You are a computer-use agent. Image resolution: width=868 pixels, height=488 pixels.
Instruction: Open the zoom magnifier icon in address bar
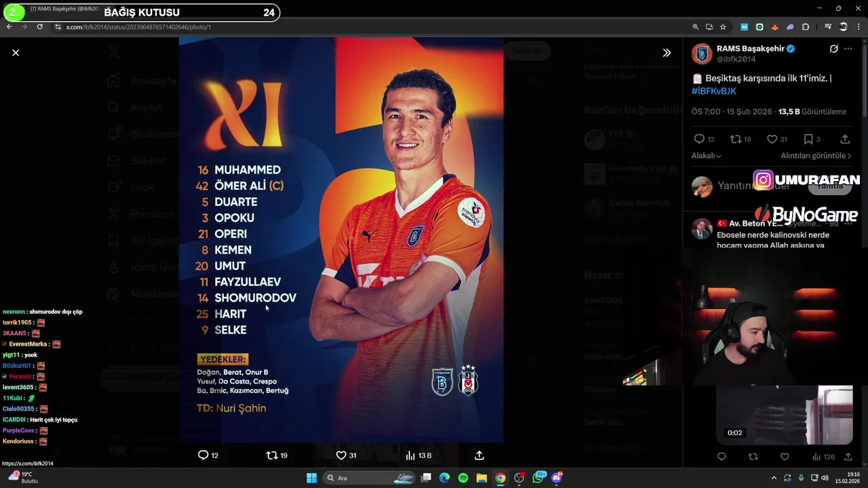click(x=695, y=27)
